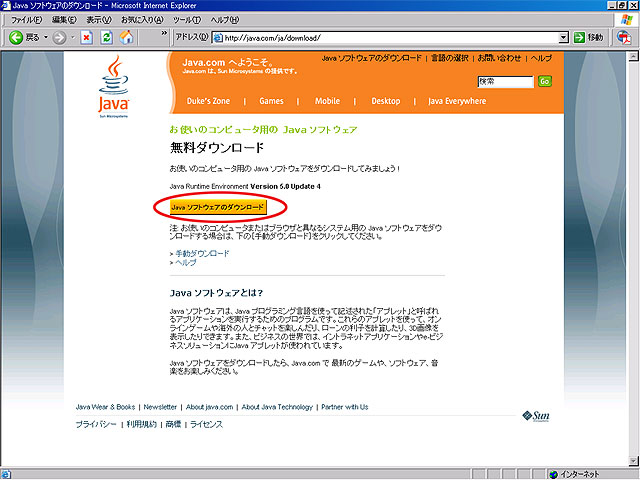Click the vertical scrollbar up arrow
Viewport: 640px width, 480px height.
[x=633, y=56]
